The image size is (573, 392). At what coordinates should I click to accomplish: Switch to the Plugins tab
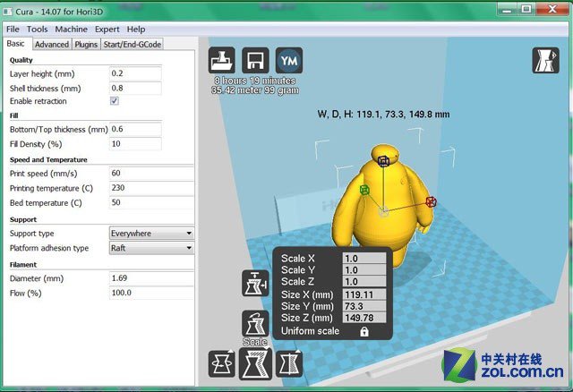point(86,44)
